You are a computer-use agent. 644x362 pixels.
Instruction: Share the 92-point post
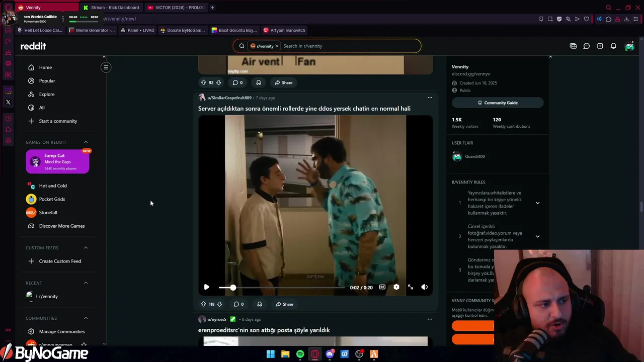click(x=283, y=82)
